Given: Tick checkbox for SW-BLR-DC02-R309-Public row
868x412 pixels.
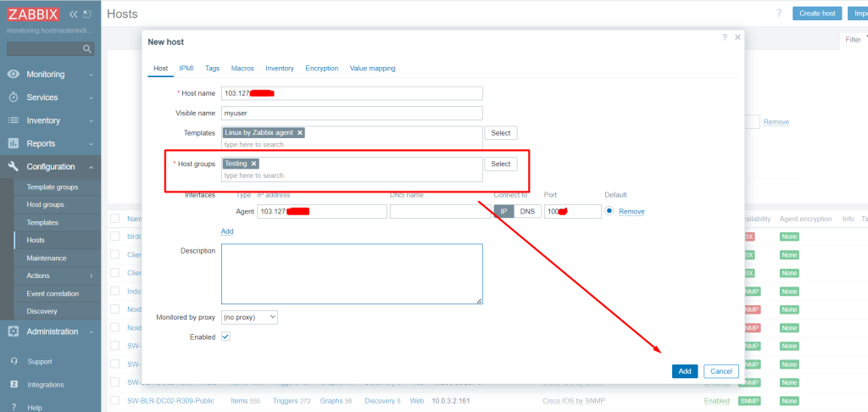Looking at the screenshot, I should click(x=114, y=400).
